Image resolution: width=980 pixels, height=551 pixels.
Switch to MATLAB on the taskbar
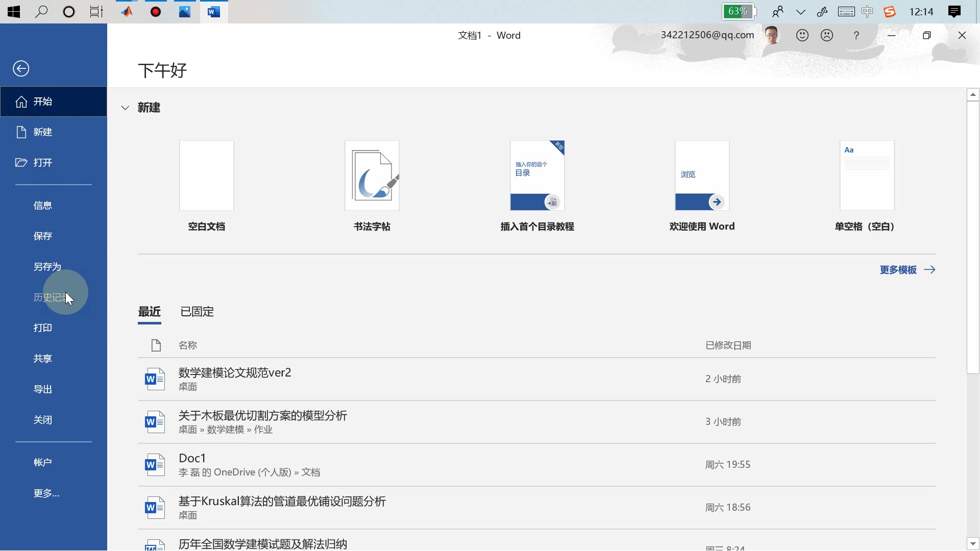[x=127, y=12]
